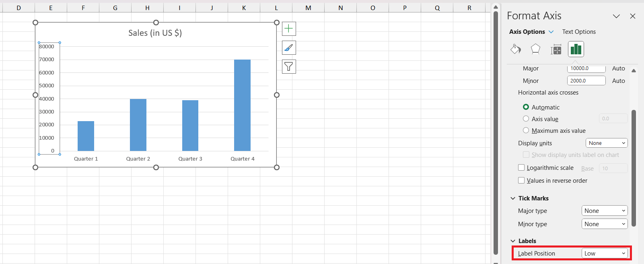
Task: Click the worksheet vertical scroll up arrow
Action: point(496,7)
